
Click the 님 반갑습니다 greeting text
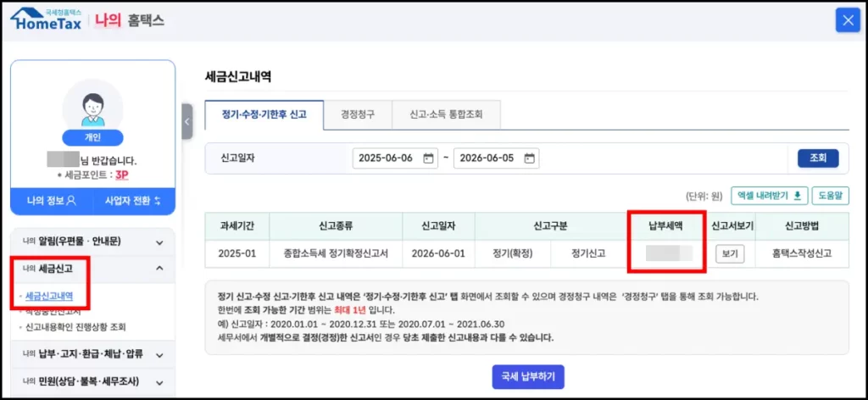(x=108, y=161)
